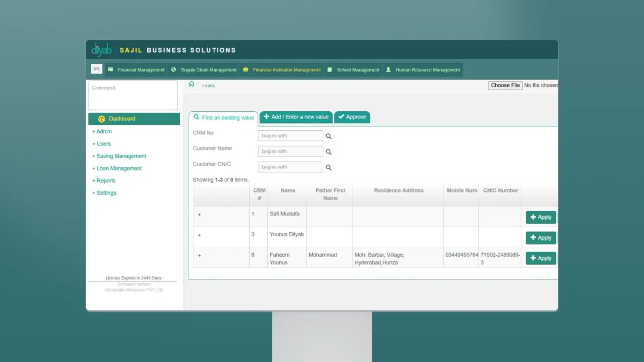Open Financial Management module
Viewport: 644px width, 362px height.
[x=136, y=70]
